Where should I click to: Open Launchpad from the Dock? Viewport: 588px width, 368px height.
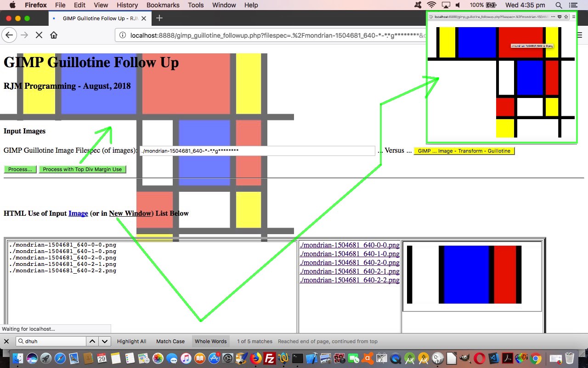click(x=45, y=358)
